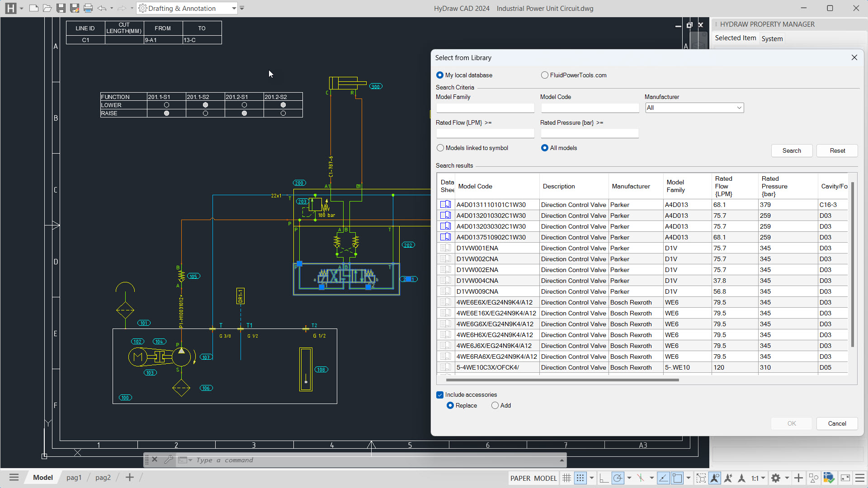This screenshot has height=488, width=868.
Task: Click the isolate objects shapes icon
Action: tap(814, 478)
